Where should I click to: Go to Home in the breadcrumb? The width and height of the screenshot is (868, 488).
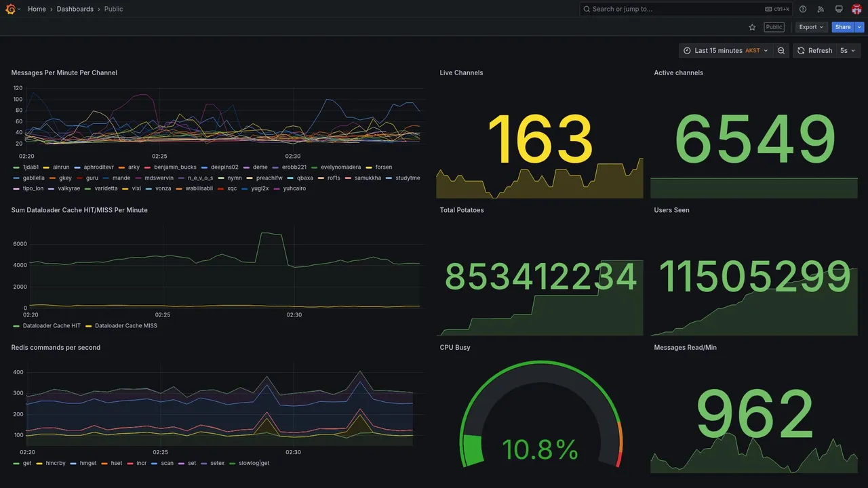click(x=37, y=9)
